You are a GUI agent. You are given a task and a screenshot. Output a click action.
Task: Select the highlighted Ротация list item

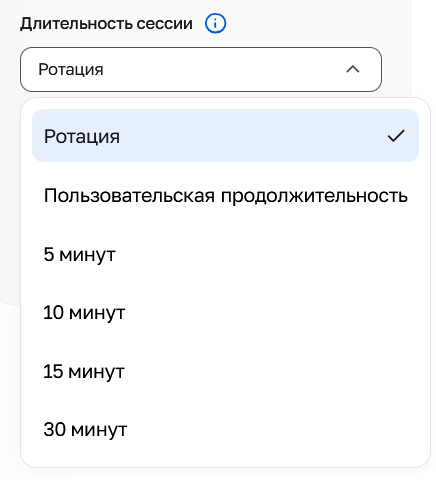pos(225,136)
